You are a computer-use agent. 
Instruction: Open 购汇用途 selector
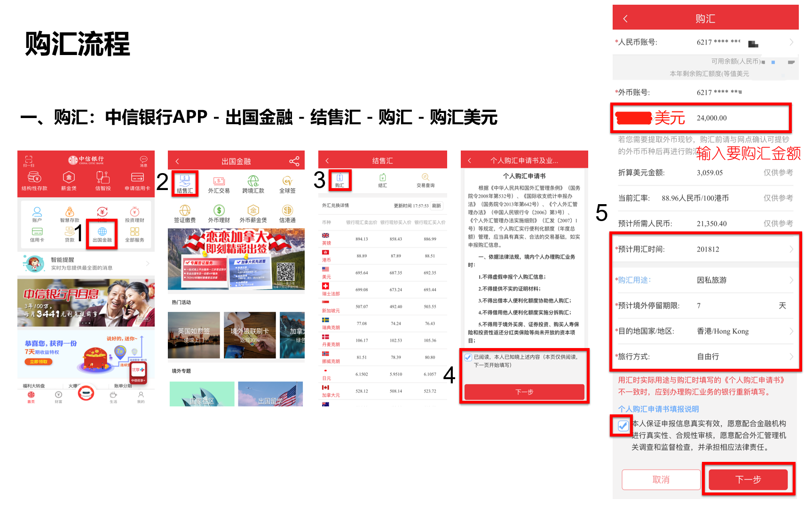click(705, 280)
